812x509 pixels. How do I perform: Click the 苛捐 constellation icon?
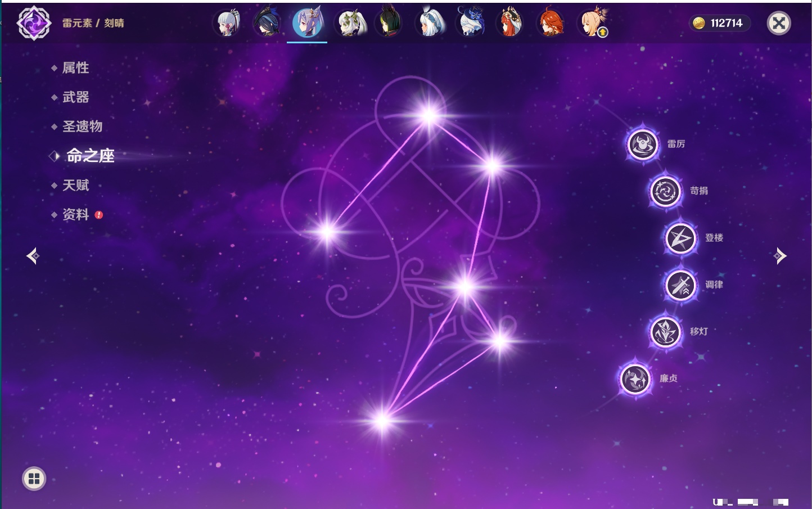665,191
